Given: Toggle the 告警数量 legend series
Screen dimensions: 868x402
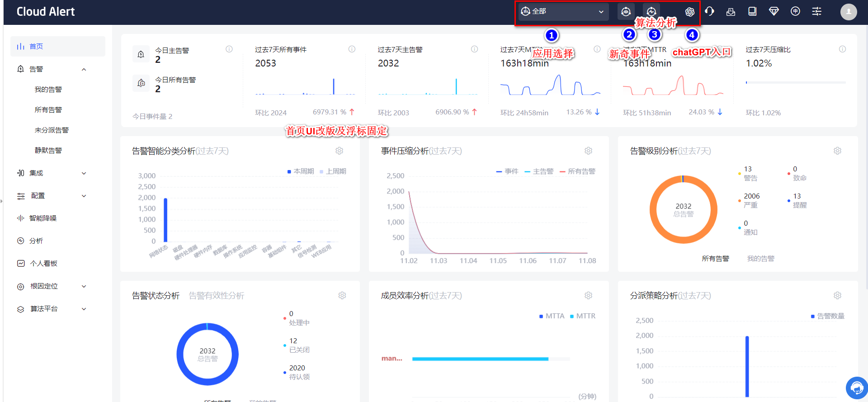Looking at the screenshot, I should point(828,316).
